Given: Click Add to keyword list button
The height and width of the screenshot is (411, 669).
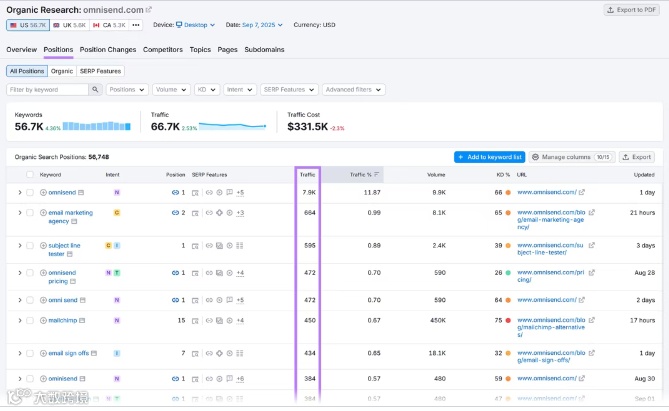Looking at the screenshot, I should pyautogui.click(x=489, y=157).
